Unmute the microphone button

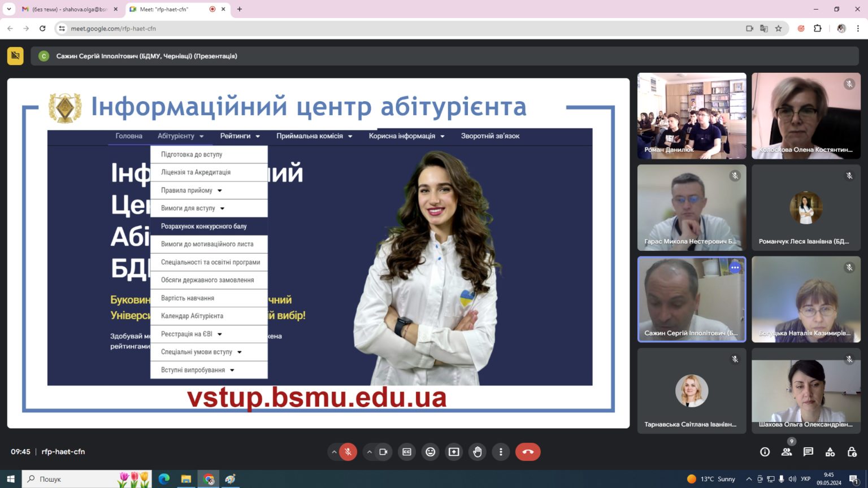pyautogui.click(x=348, y=452)
